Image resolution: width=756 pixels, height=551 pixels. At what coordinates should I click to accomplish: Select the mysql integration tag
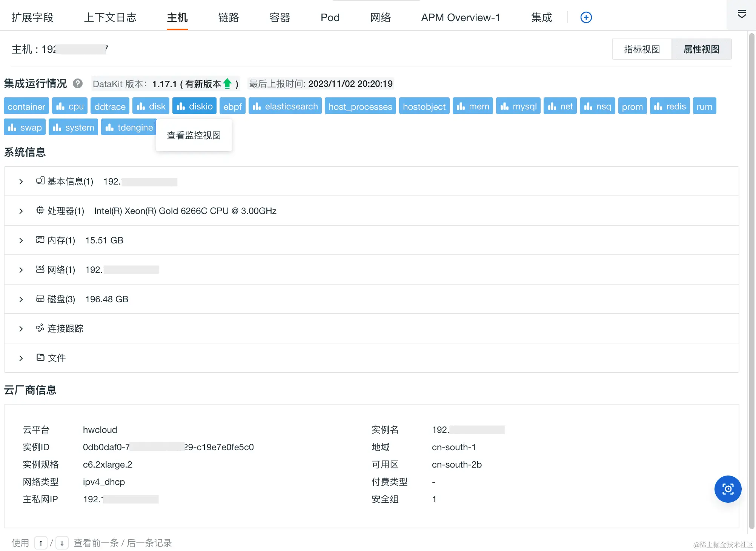click(x=518, y=106)
